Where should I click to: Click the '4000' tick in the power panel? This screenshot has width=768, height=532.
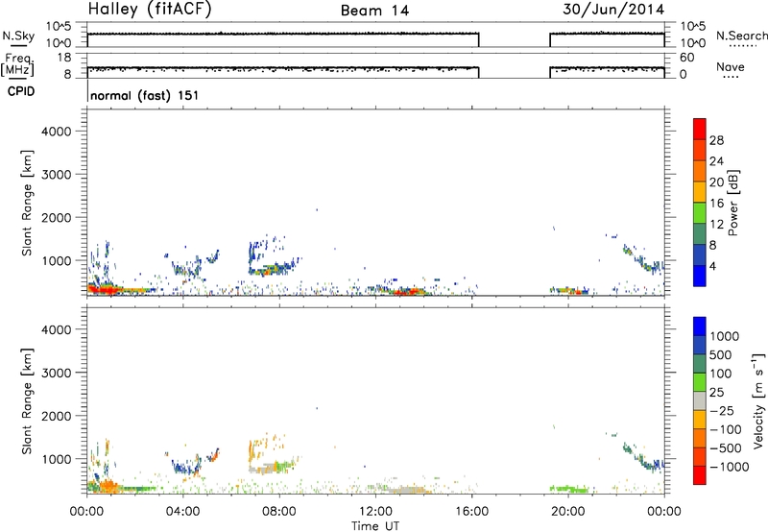click(x=57, y=132)
